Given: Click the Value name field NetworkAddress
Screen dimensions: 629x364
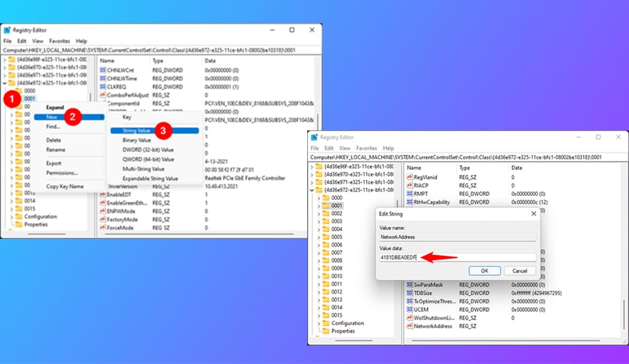Looking at the screenshot, I should (458, 237).
